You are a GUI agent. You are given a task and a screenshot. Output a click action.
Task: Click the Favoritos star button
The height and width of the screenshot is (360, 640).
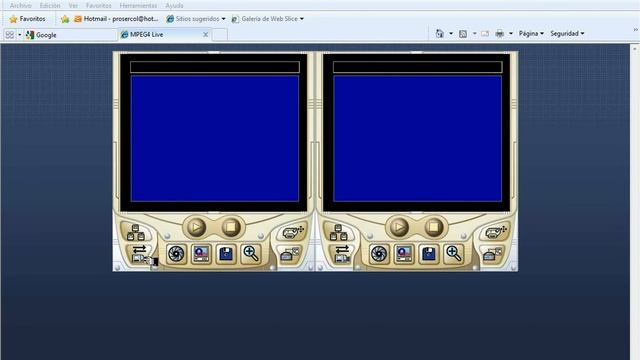27,19
